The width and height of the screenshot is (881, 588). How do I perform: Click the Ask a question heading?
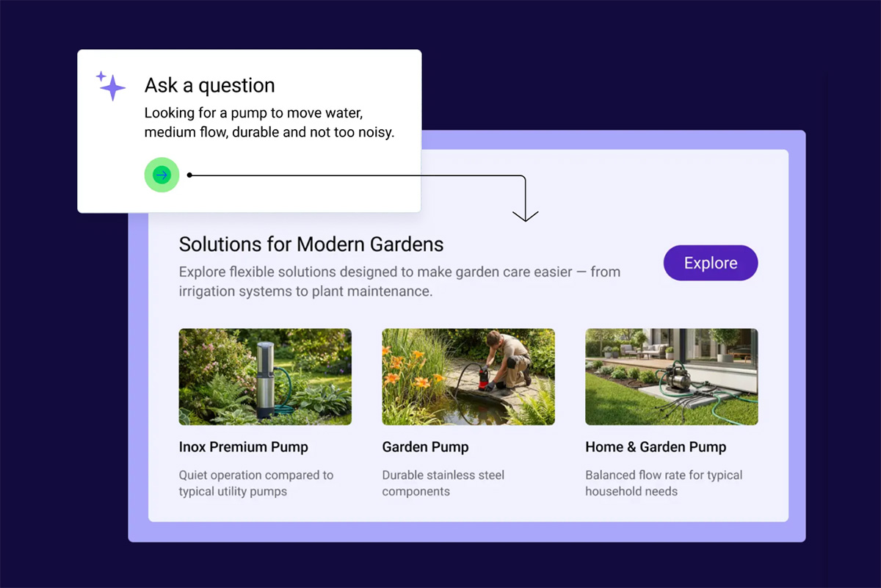point(210,85)
